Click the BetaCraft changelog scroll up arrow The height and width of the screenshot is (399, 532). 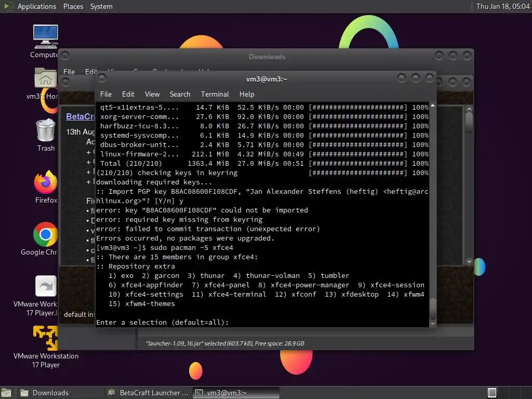469,109
